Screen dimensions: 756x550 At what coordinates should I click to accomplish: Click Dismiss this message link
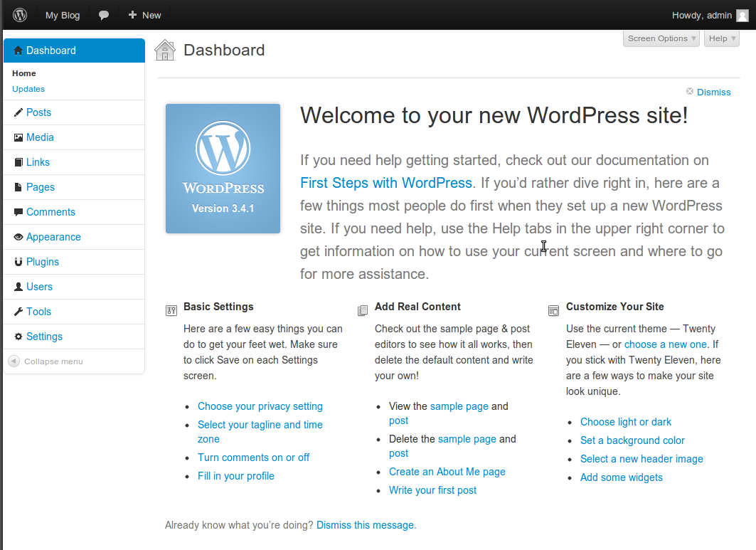point(365,525)
